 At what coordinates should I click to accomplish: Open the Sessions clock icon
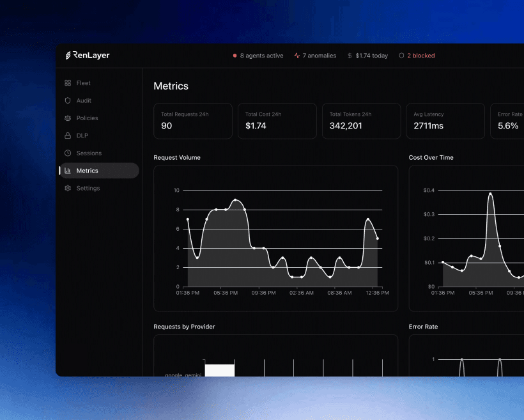67,153
